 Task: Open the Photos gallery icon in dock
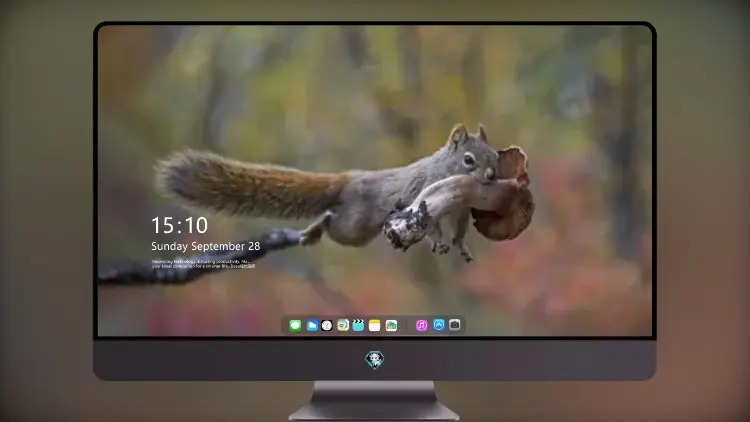pyautogui.click(x=391, y=325)
